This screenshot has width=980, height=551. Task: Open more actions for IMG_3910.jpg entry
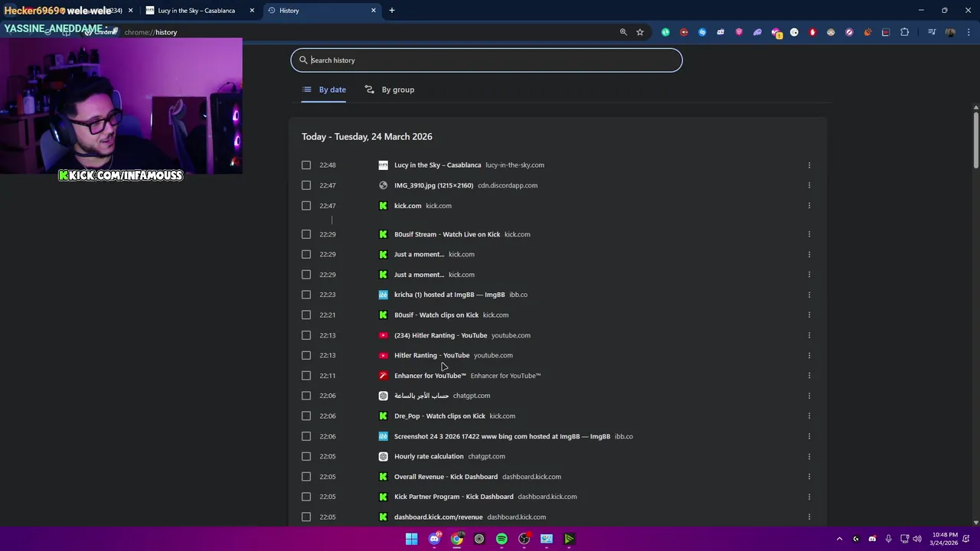[x=809, y=185]
